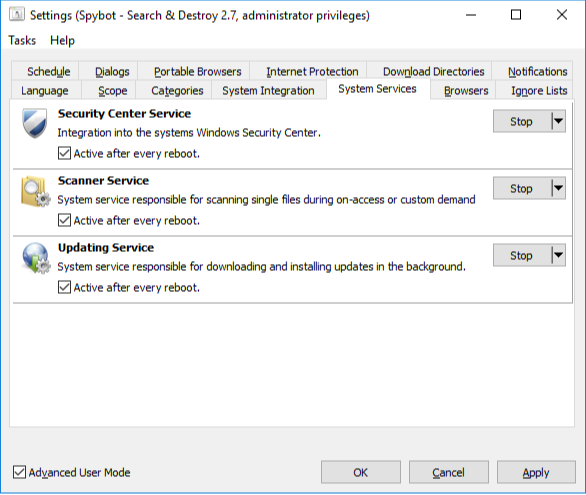Minimize the Settings window
586x495 pixels.
(471, 15)
